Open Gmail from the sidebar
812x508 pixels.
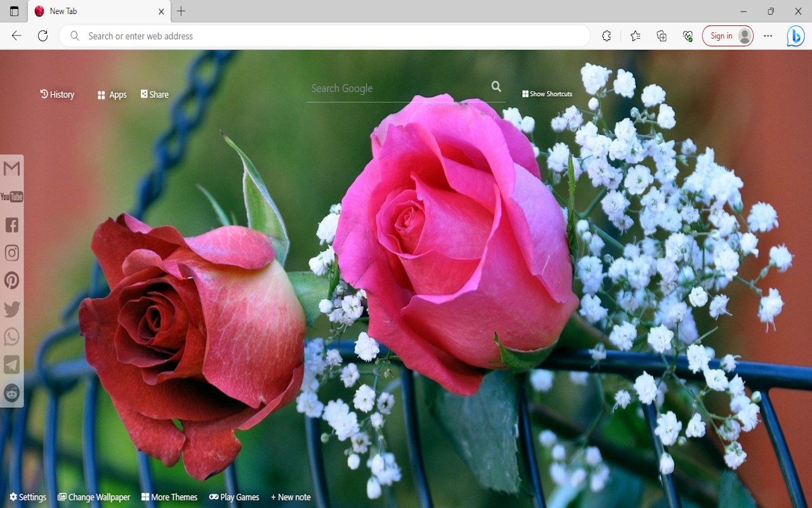coord(11,168)
